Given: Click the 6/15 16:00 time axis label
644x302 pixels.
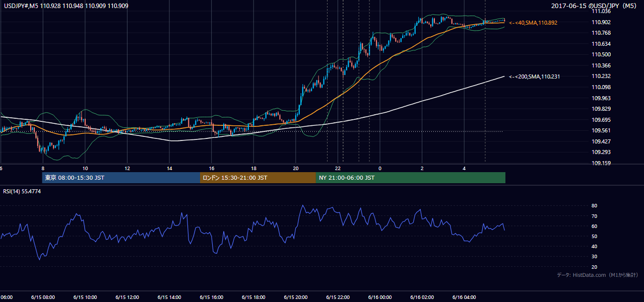Looking at the screenshot, I should (x=212, y=297).
